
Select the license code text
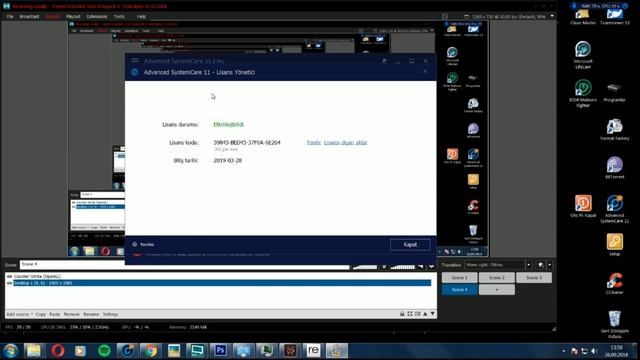[247, 142]
